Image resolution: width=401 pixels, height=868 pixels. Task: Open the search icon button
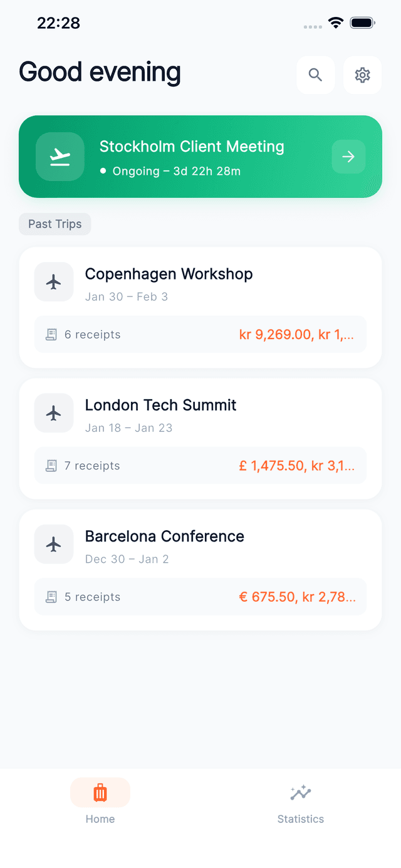coord(316,75)
